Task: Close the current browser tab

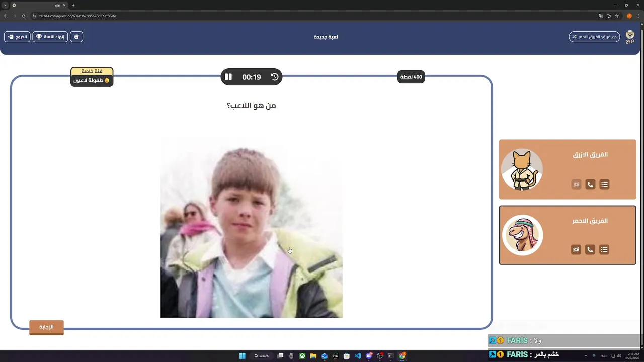Action: pos(64,5)
